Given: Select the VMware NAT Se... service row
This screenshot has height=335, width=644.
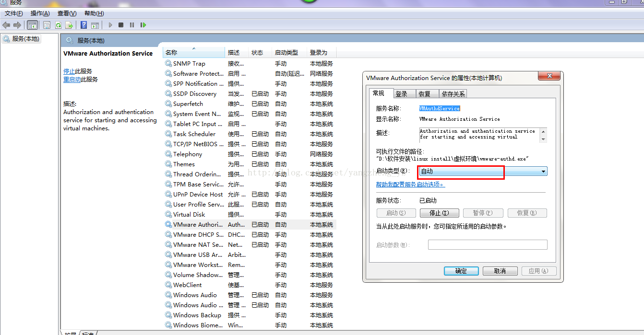Looking at the screenshot, I should tap(250, 244).
